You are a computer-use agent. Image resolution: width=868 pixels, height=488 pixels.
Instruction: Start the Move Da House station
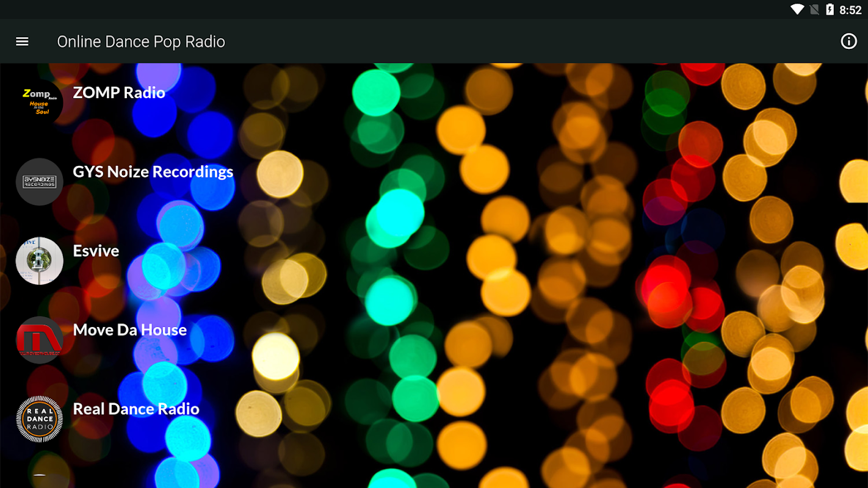tap(130, 330)
